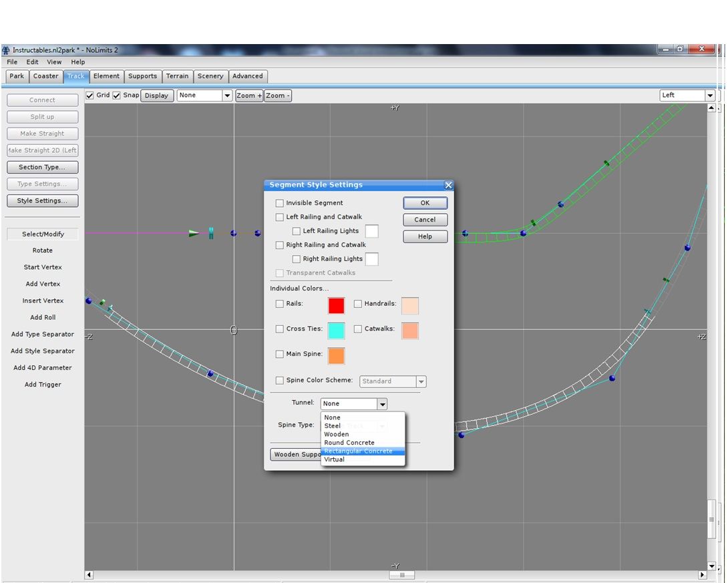Activate the Rotate tool in the sidebar
Viewport: 728px width, 583px height.
tap(42, 250)
